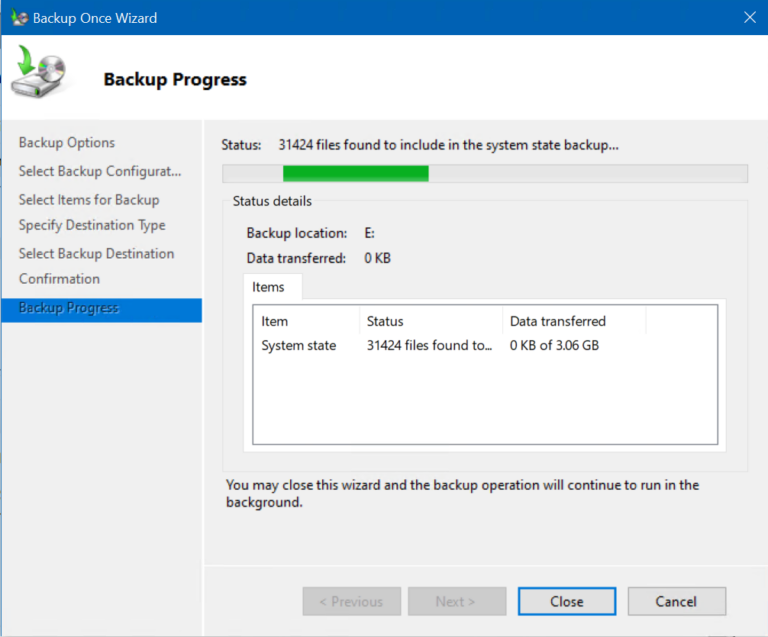Select the Select Backup Destination step
Viewport: 768px width, 637px height.
click(96, 254)
